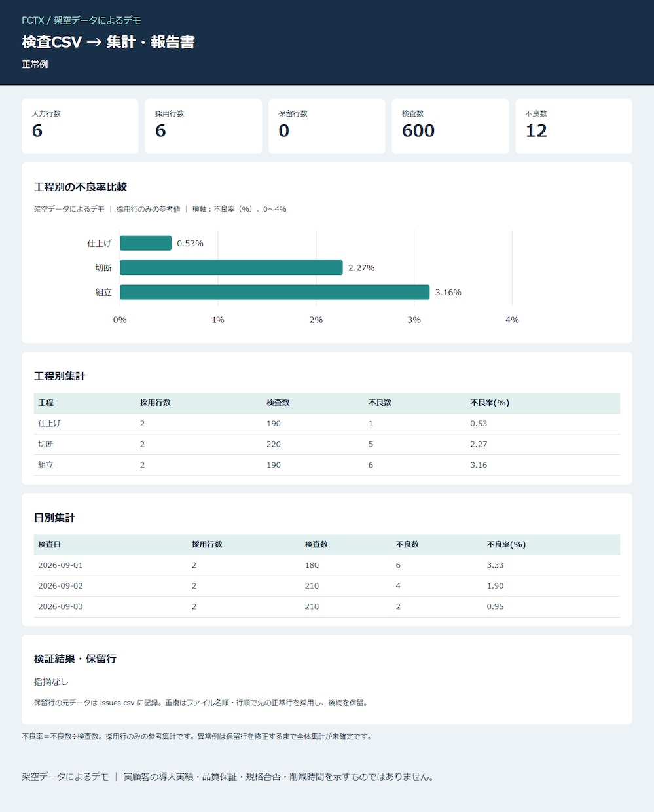
Task: Click the issues.csv note line
Action: coord(202,703)
